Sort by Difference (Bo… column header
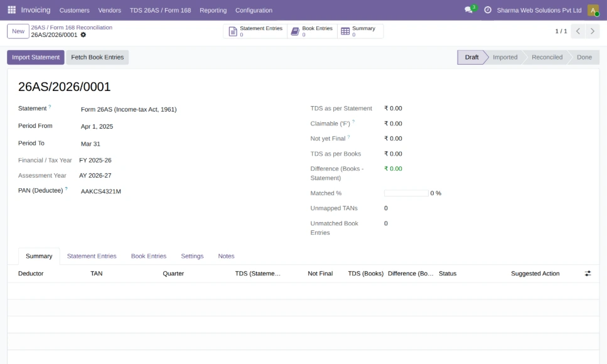Screen dimensions: 607x364 click(x=411, y=274)
